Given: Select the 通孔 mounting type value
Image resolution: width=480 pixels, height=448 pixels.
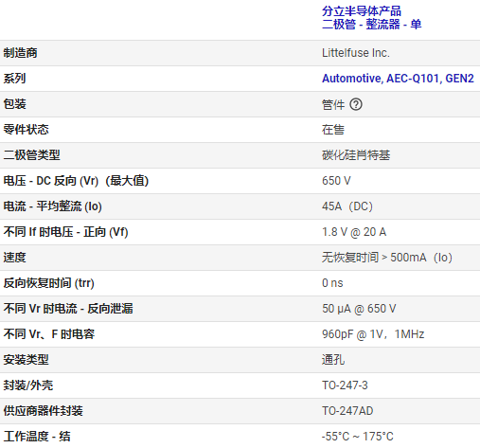Looking at the screenshot, I should coord(333,360).
